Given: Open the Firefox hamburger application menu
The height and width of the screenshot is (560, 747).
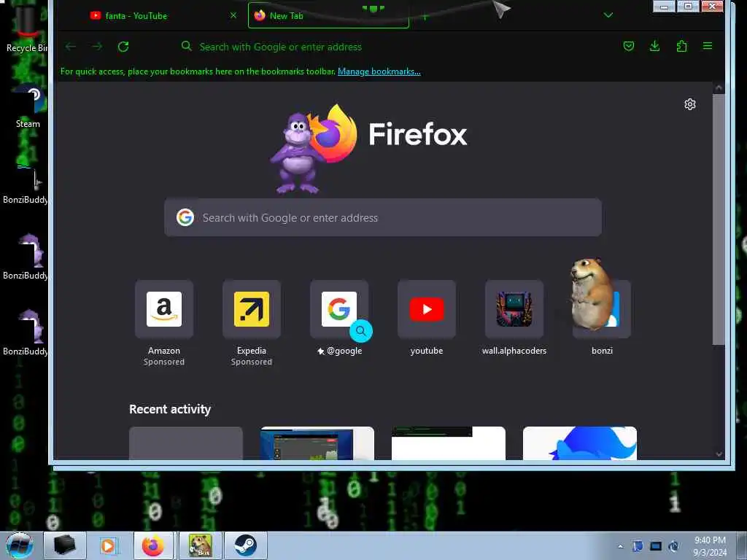Looking at the screenshot, I should (708, 46).
